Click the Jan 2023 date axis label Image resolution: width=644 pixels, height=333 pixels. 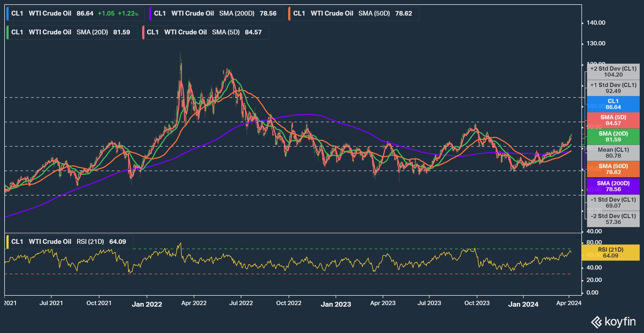[x=336, y=304]
